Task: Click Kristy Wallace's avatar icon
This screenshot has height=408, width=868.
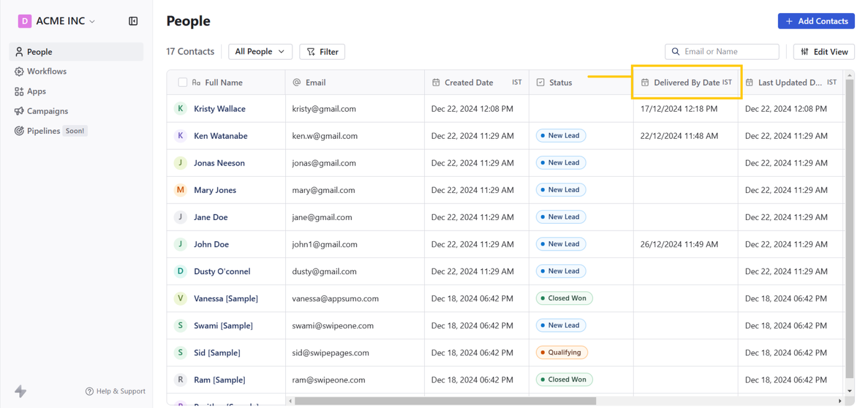Action: coord(180,109)
